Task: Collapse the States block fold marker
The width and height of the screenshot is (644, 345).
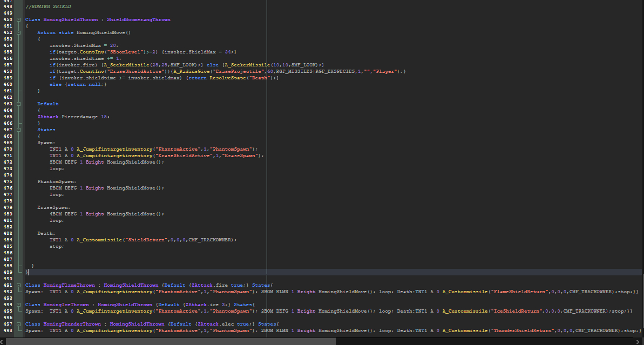Action: 19,130
